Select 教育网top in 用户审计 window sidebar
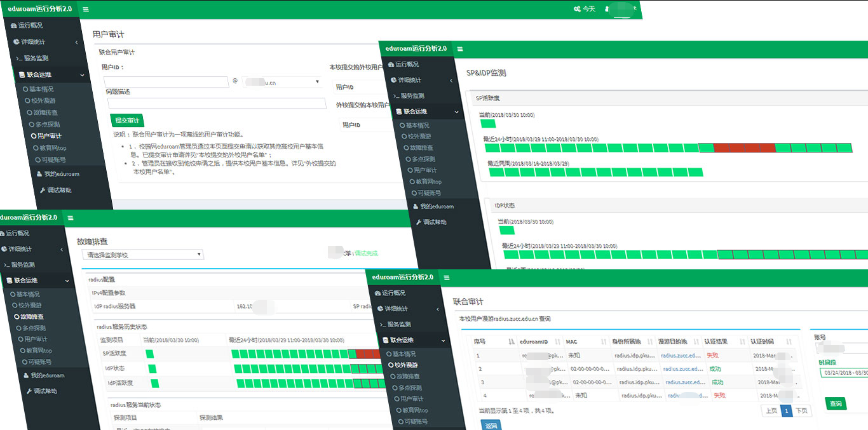The width and height of the screenshot is (868, 430). (x=50, y=148)
